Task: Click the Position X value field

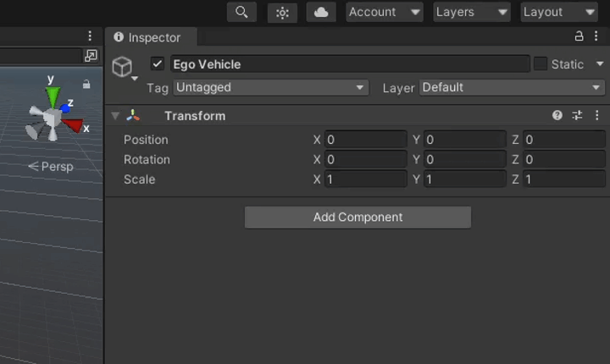Action: pos(366,140)
